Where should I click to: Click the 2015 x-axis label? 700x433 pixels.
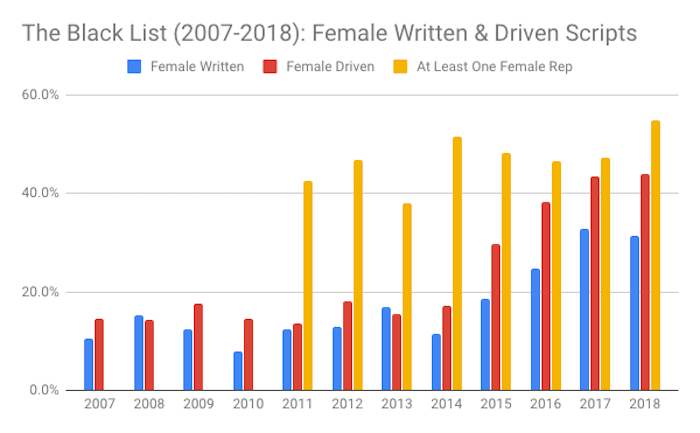[x=496, y=404]
